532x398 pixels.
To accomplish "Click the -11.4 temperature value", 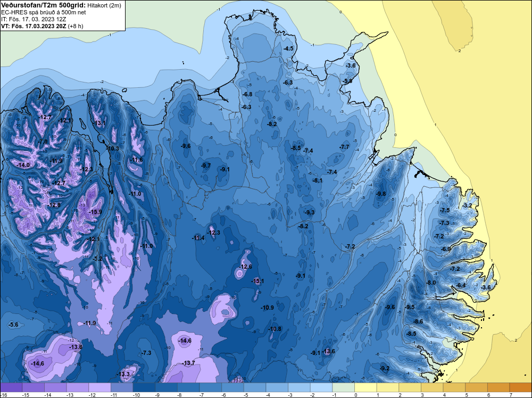I will pyautogui.click(x=198, y=238).
